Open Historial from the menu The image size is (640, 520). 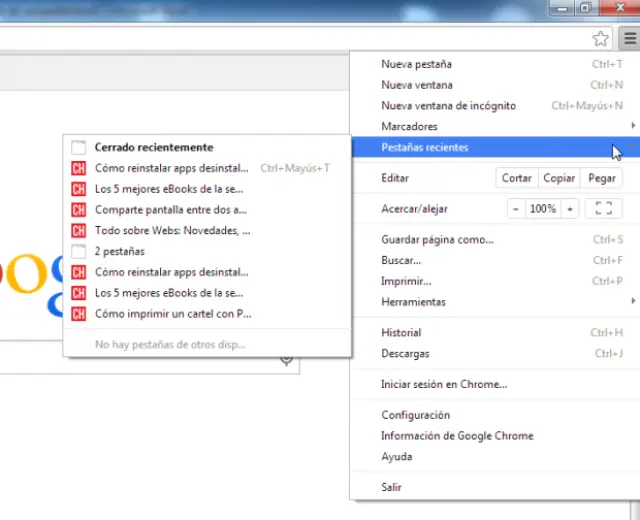(x=401, y=333)
